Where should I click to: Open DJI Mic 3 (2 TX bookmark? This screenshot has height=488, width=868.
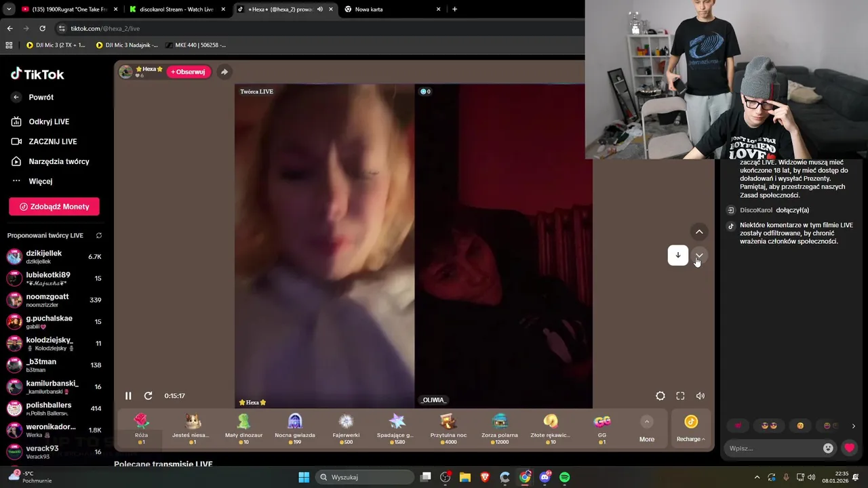tap(56, 45)
